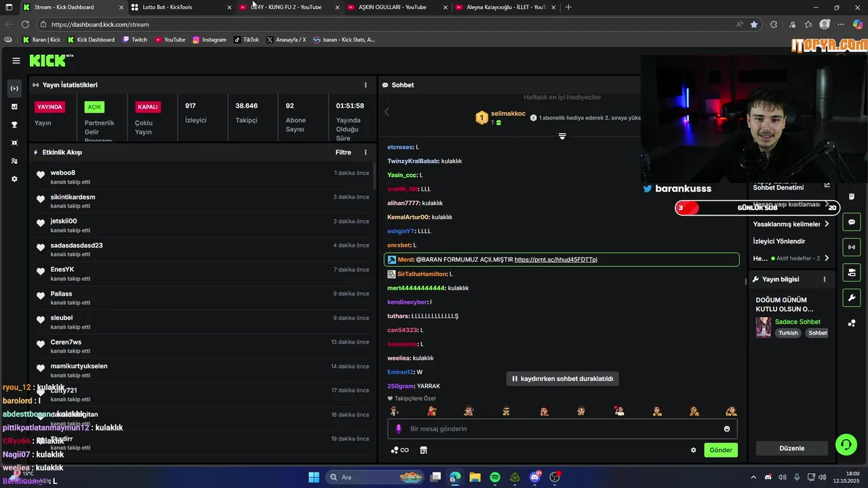Click the KAPALI multi-stream status badge

[147, 107]
